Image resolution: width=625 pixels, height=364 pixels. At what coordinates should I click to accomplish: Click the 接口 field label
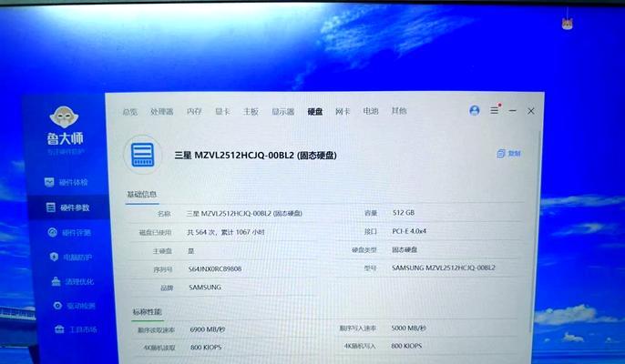[x=371, y=231]
